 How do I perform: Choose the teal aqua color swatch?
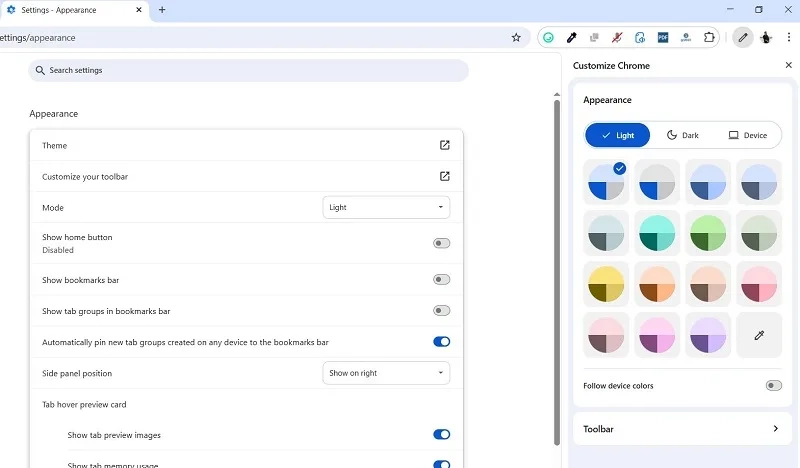[657, 233]
